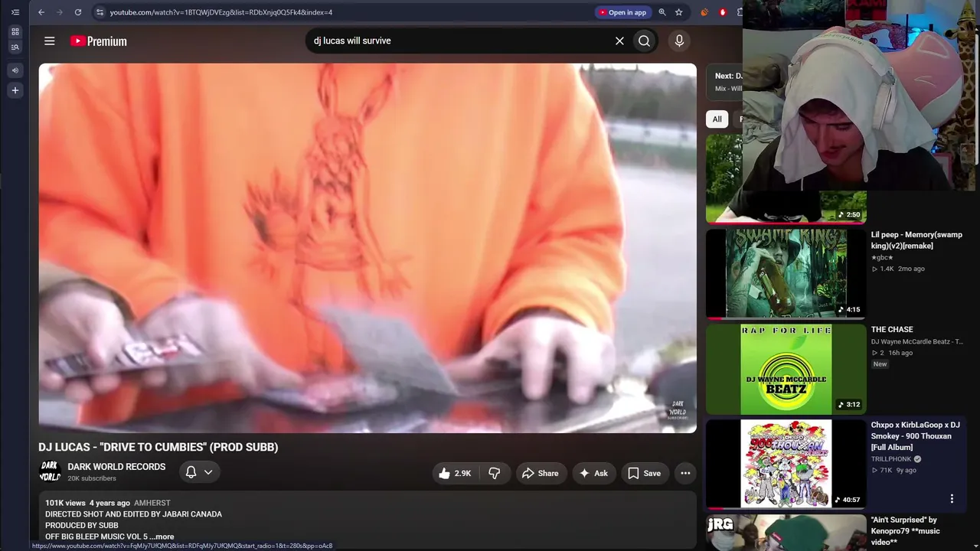Open Dark World Records channel avatar

(50, 472)
